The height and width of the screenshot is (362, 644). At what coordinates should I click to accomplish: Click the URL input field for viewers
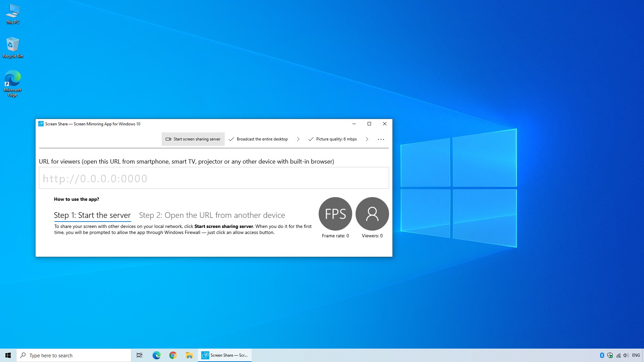(214, 178)
